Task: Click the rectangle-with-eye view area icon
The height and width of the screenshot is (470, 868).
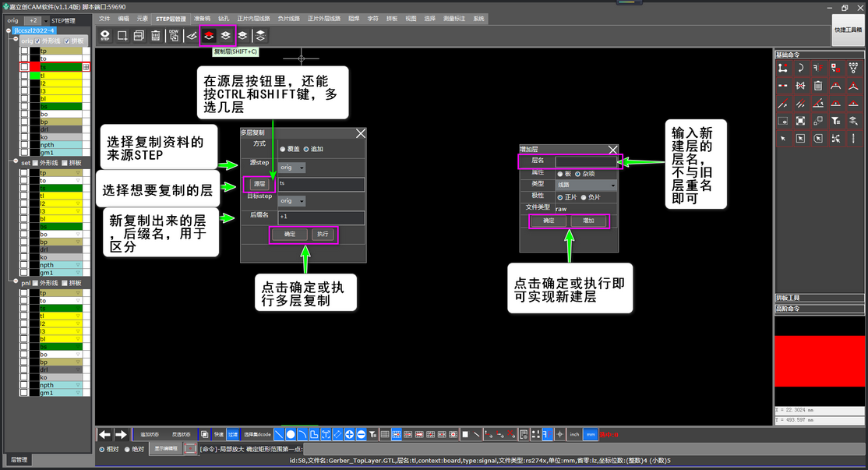Action: click(783, 121)
